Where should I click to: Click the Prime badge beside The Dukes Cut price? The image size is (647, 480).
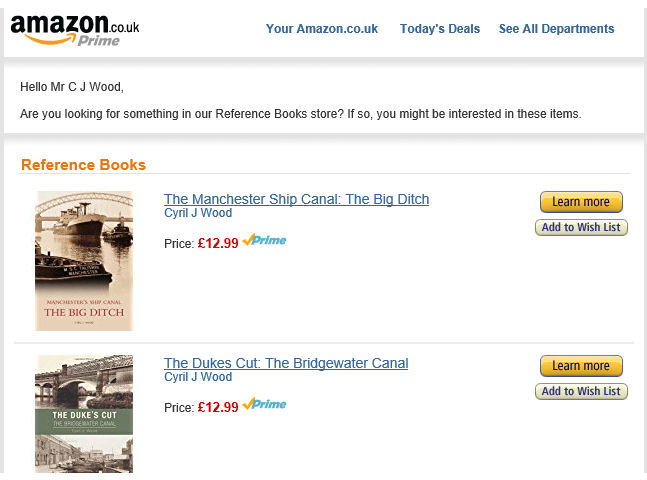[x=265, y=404]
